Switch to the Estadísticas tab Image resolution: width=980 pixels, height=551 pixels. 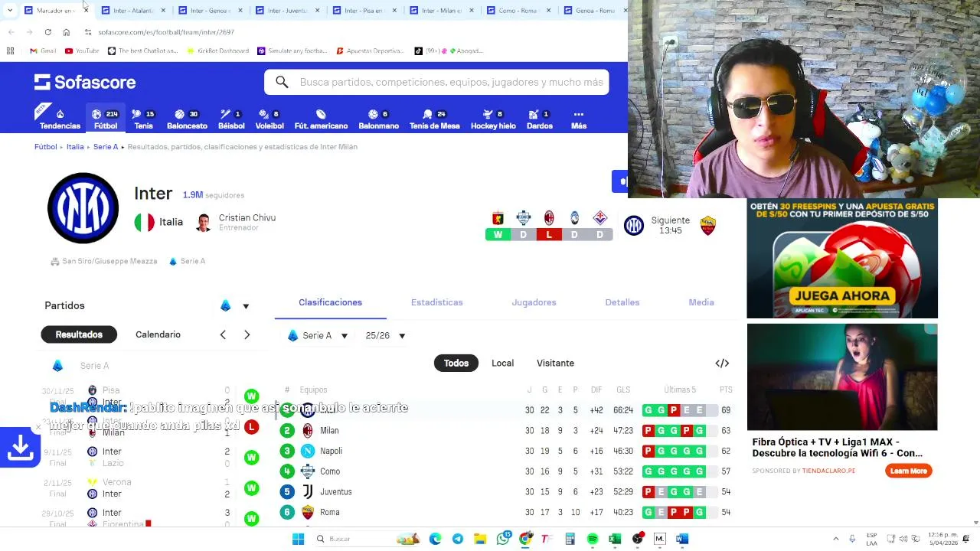pyautogui.click(x=436, y=302)
